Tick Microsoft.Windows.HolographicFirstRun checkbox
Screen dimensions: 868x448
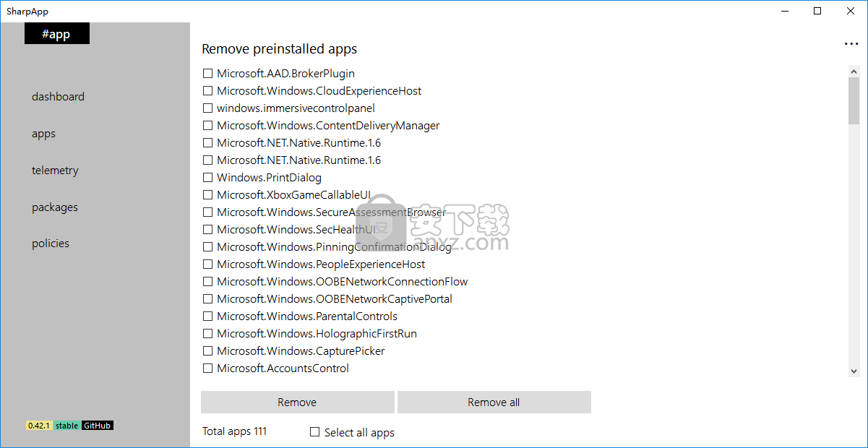point(208,334)
